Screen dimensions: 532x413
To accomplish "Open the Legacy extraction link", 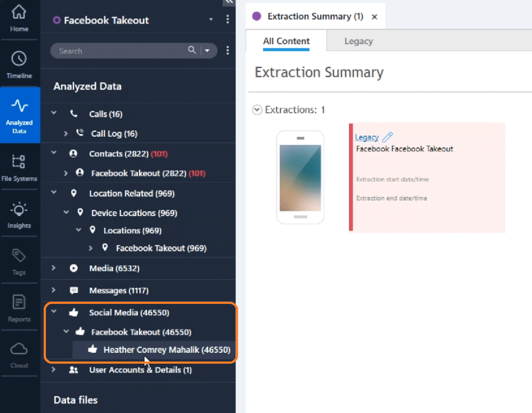I will tap(367, 137).
